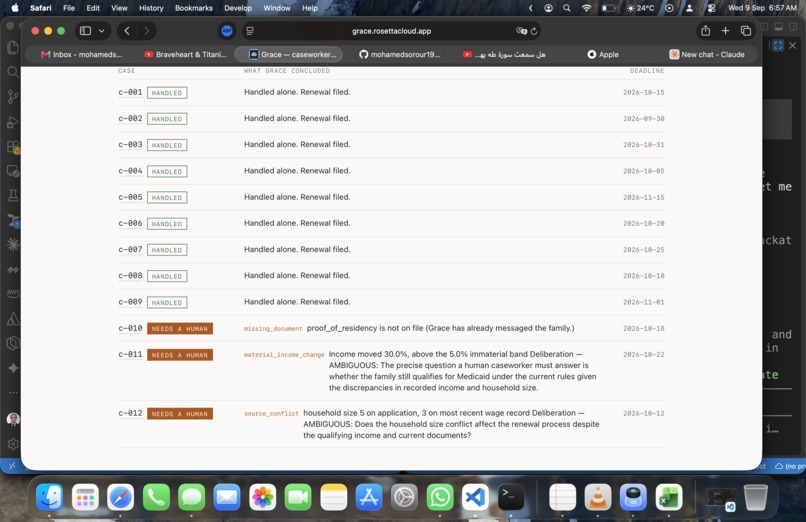Click the blue ABP extension icon

click(x=227, y=31)
